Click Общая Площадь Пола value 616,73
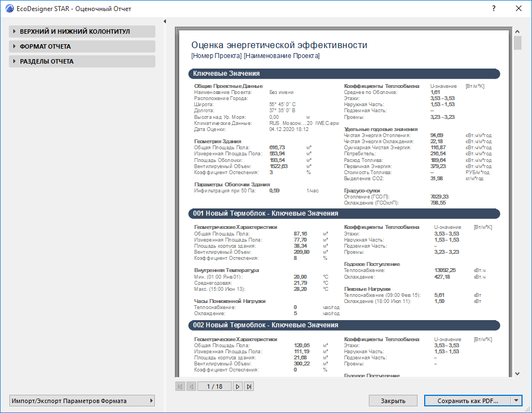Image resolution: width=532 pixels, height=413 pixels. pos(277,148)
